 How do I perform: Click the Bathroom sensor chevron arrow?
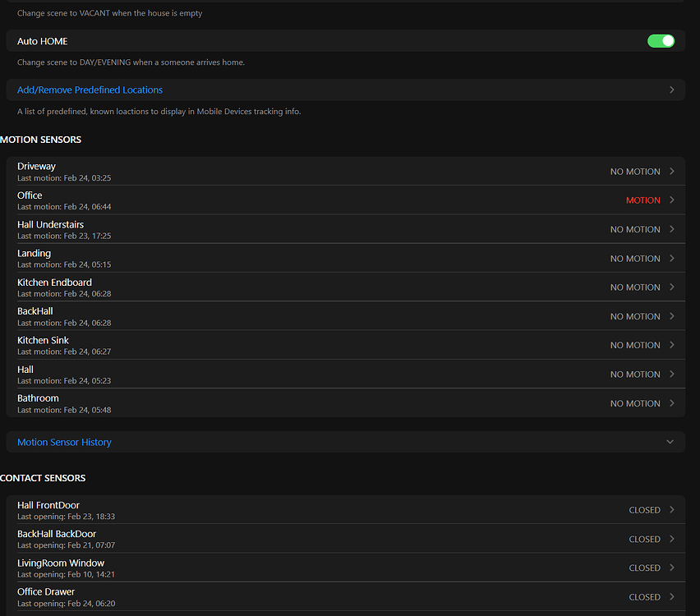coord(671,403)
